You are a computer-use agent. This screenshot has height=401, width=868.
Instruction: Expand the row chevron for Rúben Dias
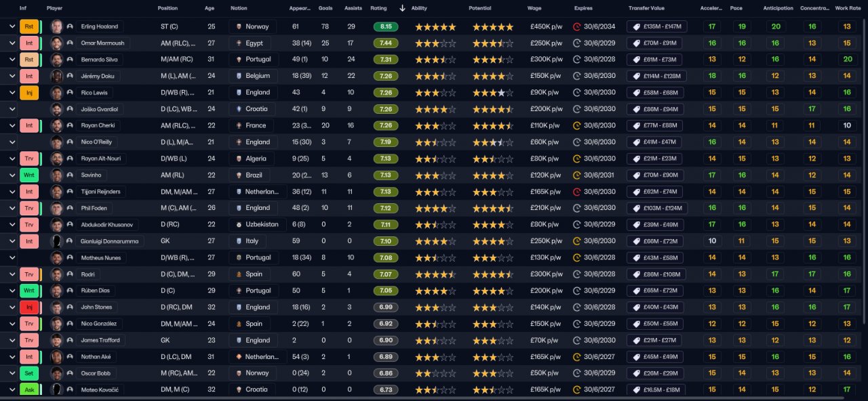coord(12,291)
